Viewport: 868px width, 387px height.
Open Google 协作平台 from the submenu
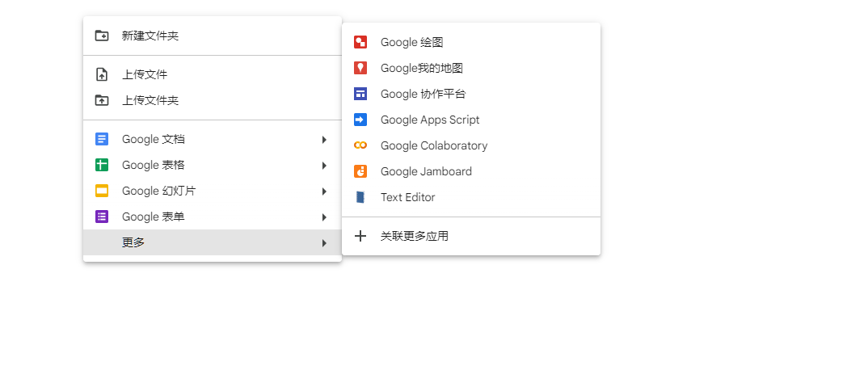click(x=471, y=94)
